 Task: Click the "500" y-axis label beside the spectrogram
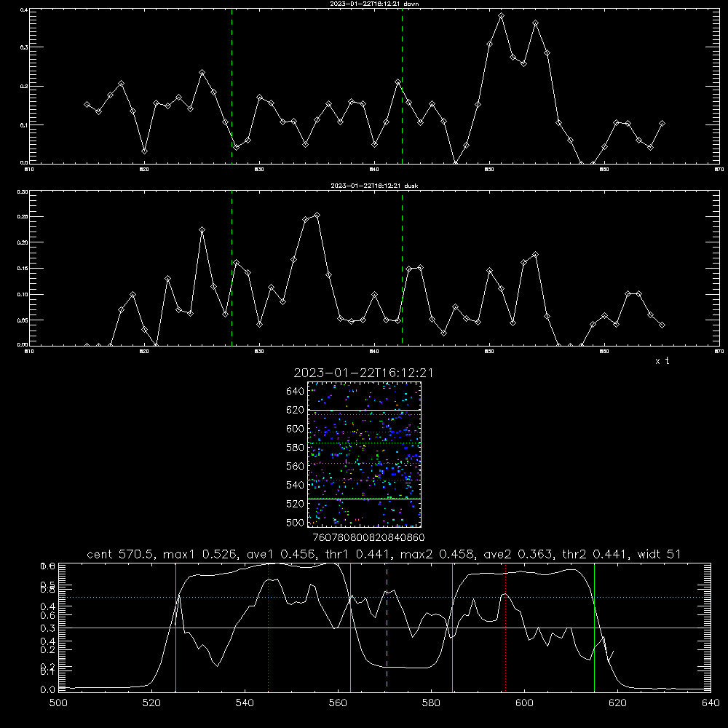click(x=296, y=523)
